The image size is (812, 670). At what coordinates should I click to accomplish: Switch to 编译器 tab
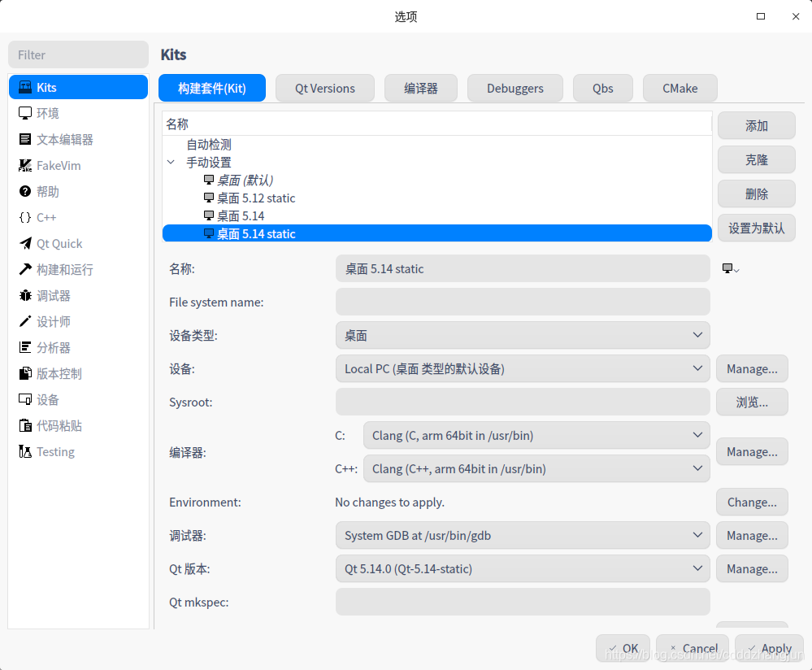coord(420,88)
